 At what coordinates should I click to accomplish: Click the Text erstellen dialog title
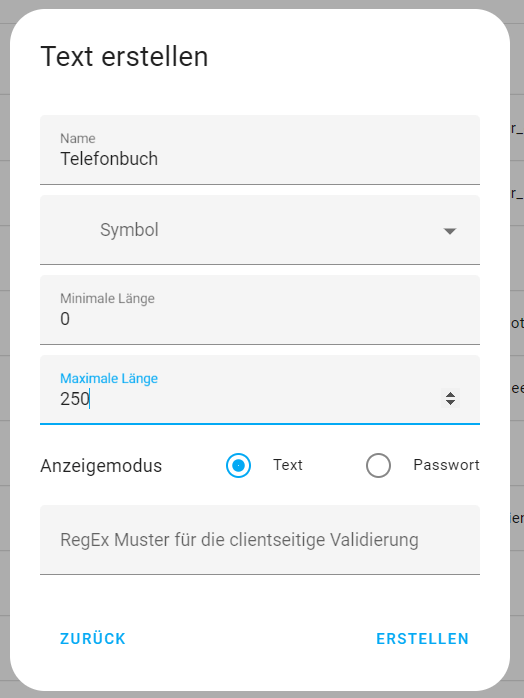(124, 57)
